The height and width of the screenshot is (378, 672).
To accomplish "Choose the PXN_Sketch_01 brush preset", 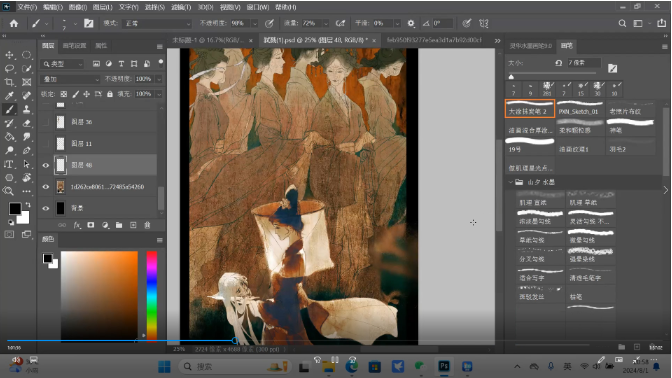I will (x=580, y=108).
